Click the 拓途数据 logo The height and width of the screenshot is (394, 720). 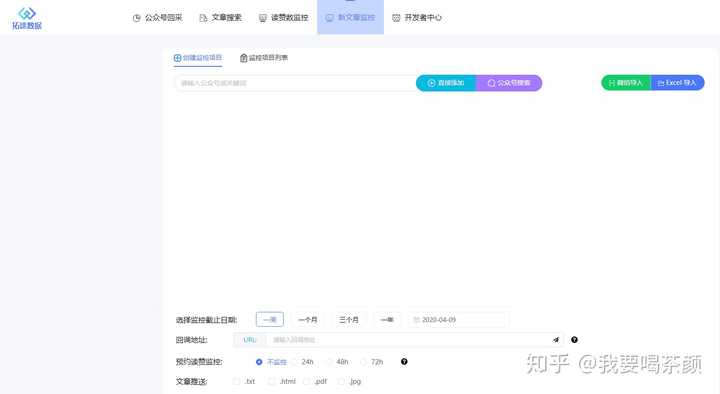click(27, 19)
